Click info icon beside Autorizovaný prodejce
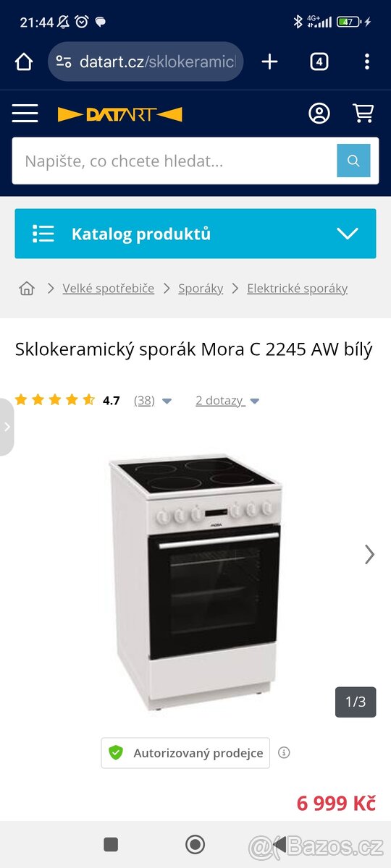The image size is (391, 868). point(284,753)
